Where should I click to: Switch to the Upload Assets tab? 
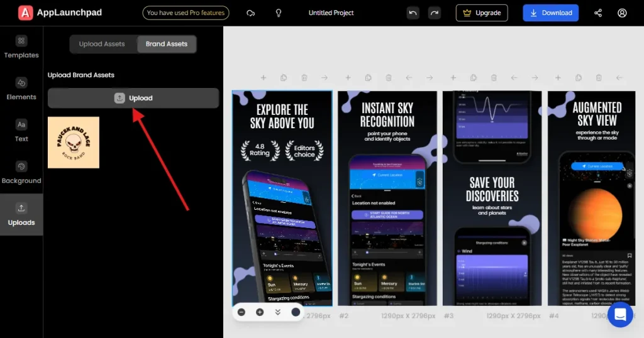(x=102, y=44)
